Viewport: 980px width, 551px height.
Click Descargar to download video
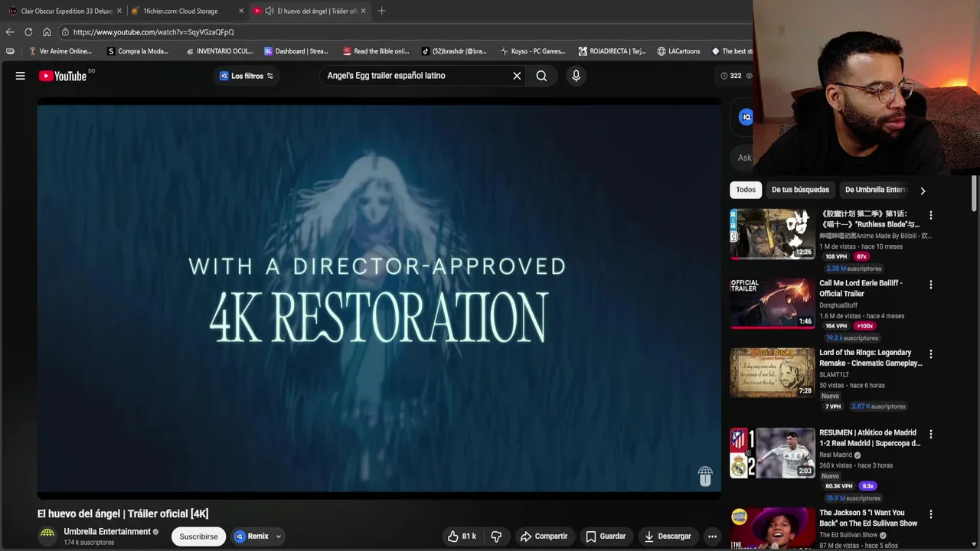(x=668, y=536)
